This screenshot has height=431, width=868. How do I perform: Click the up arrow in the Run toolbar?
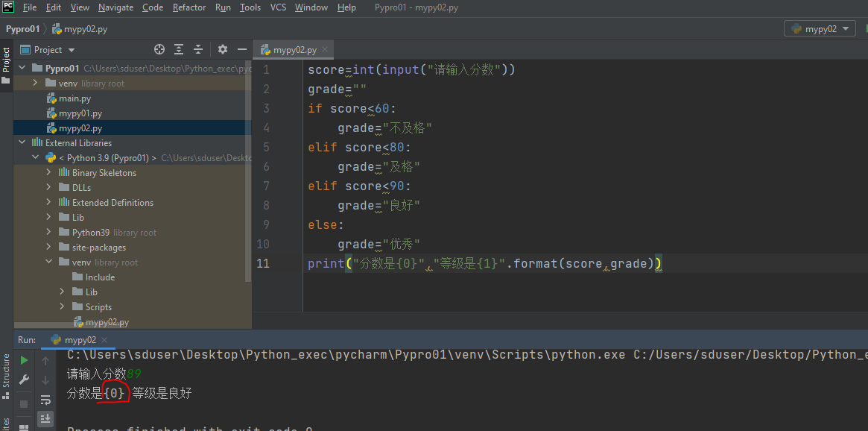45,361
